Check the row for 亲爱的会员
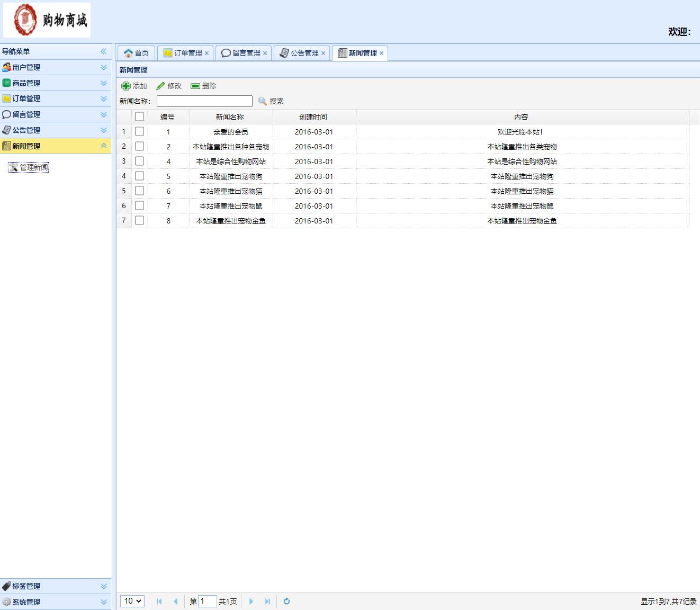The image size is (700, 610). (140, 131)
